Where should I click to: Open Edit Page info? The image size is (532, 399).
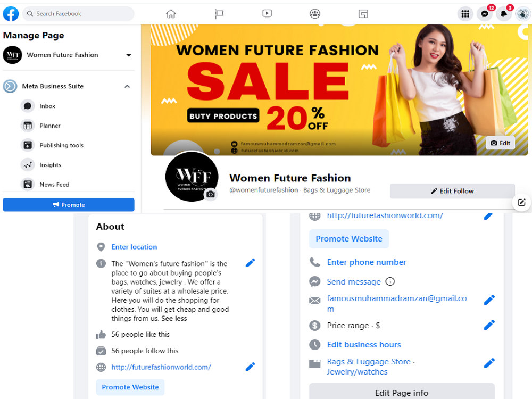402,392
